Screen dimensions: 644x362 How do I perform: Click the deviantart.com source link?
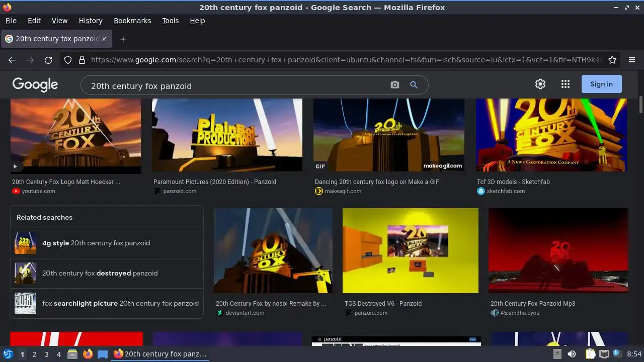pyautogui.click(x=245, y=313)
